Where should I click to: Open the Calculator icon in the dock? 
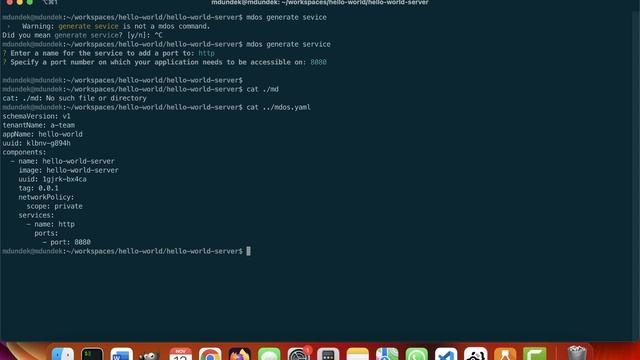point(328,354)
